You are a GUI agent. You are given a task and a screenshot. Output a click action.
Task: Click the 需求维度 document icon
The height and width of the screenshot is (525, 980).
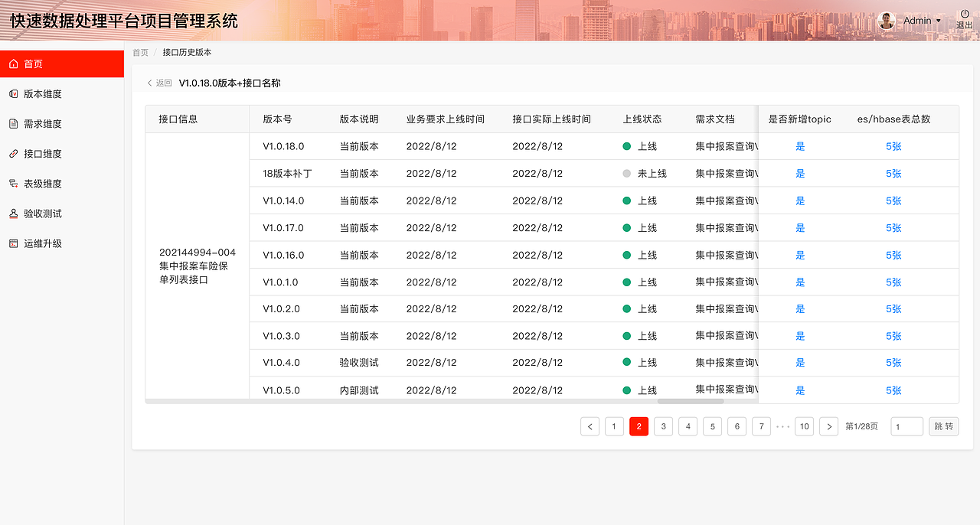[14, 124]
